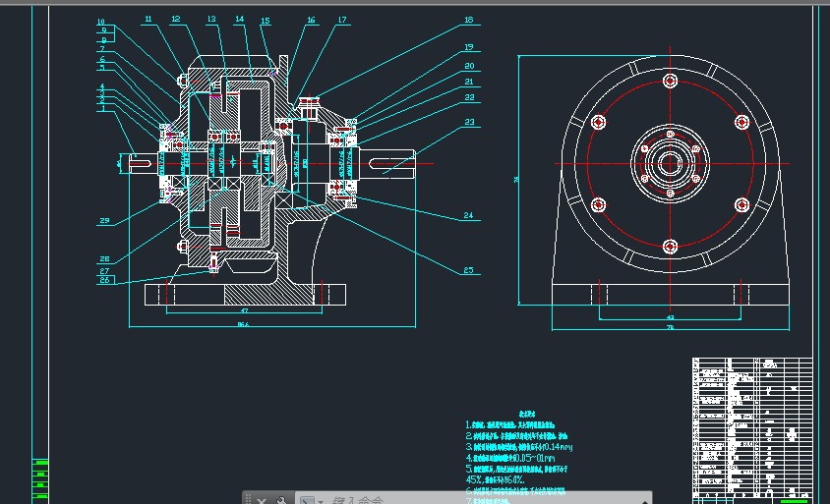The image size is (830, 504).
Task: Select part balloon number 20
Action: (469, 66)
